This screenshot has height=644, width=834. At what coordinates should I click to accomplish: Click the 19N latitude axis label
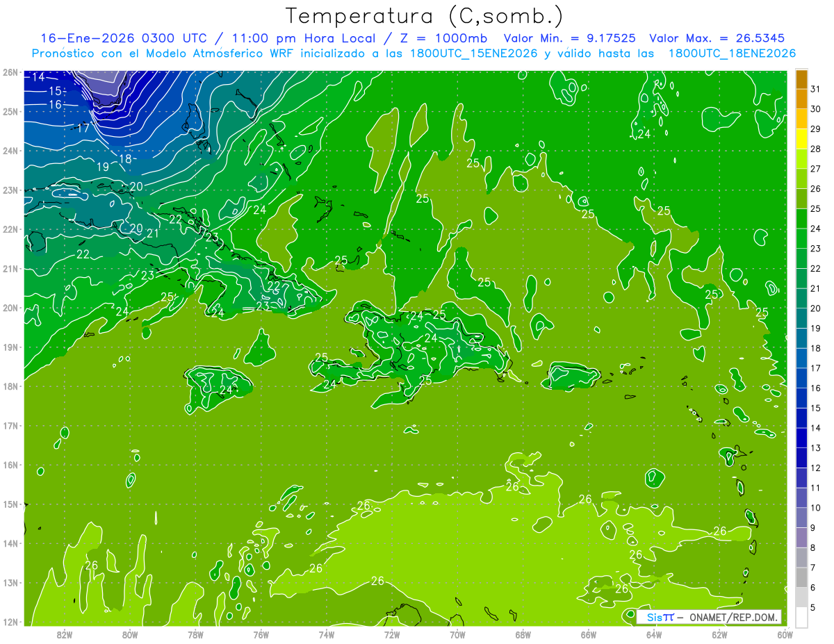click(10, 347)
